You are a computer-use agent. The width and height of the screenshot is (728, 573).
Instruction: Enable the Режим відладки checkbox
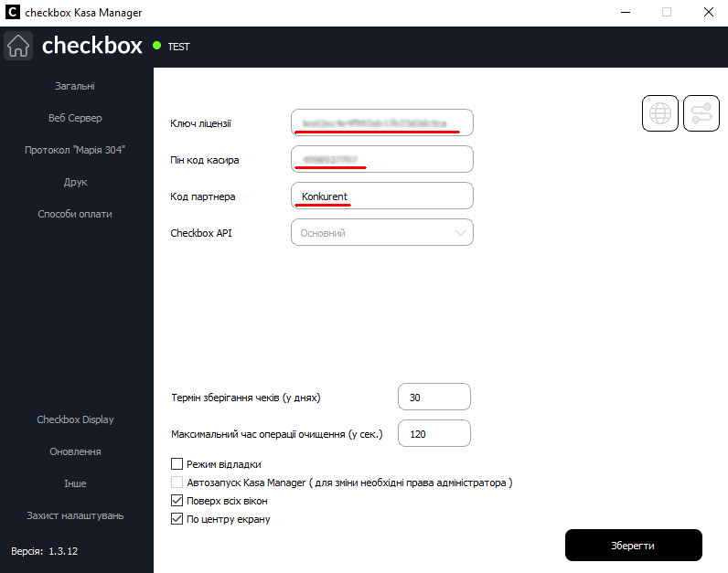[x=177, y=464]
